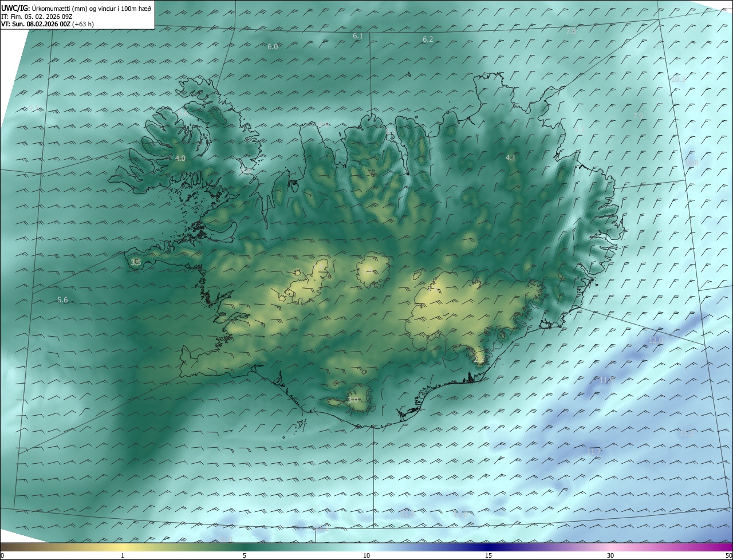Viewport: 733px width, 560px height.
Task: Click the 3.0 value on the southern glacier
Action: [x=353, y=400]
